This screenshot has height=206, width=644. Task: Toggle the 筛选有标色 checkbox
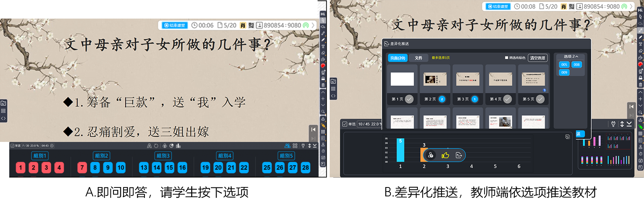click(507, 58)
